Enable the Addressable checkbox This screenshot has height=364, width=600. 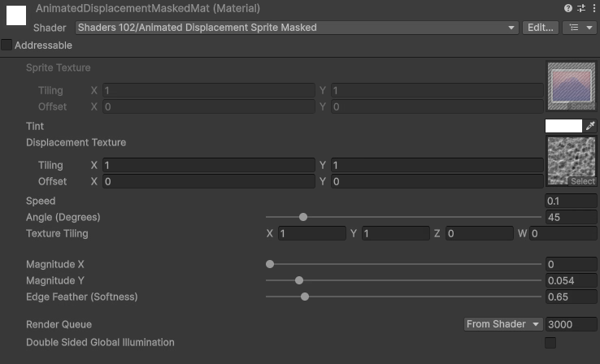pyautogui.click(x=7, y=45)
